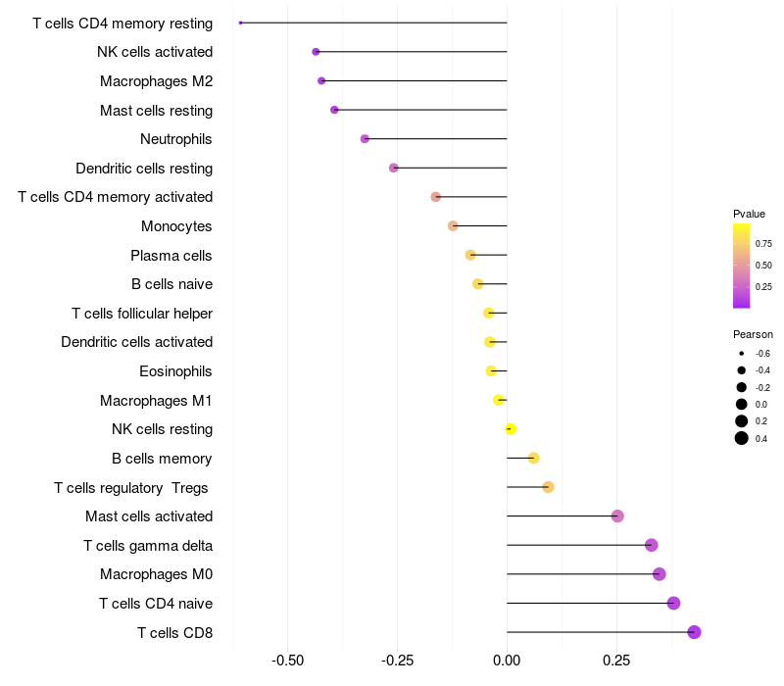Click the T cells CD4 memory resting label

122,23
